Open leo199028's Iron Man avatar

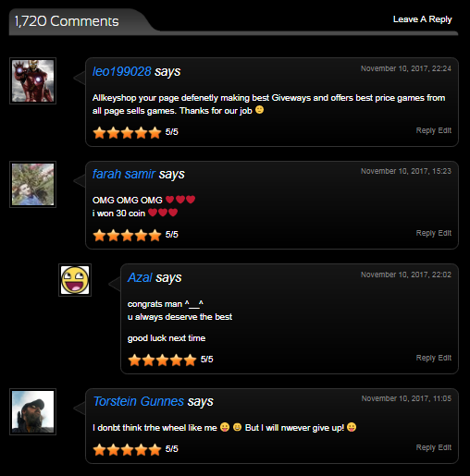point(32,80)
